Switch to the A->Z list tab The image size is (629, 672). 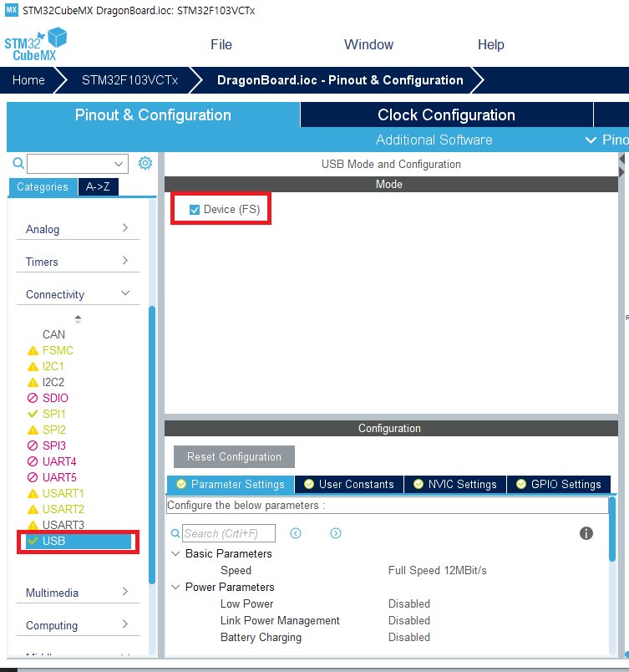pyautogui.click(x=98, y=187)
